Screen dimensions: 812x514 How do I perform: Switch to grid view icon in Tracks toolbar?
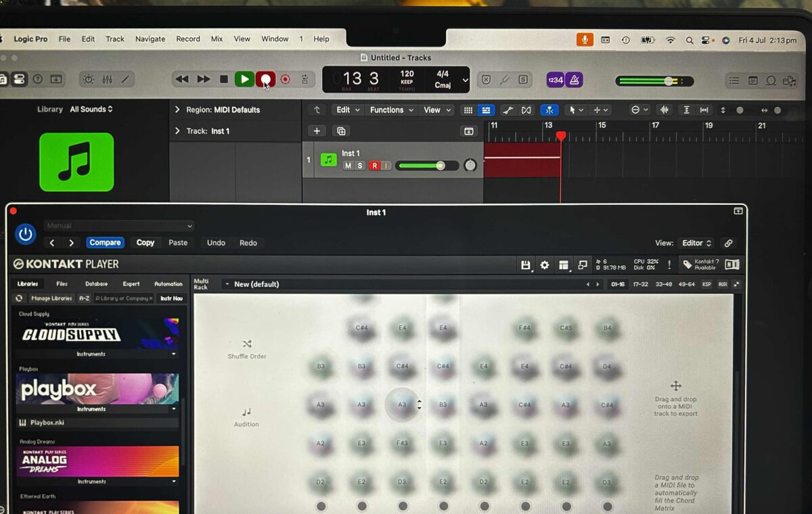(468, 110)
